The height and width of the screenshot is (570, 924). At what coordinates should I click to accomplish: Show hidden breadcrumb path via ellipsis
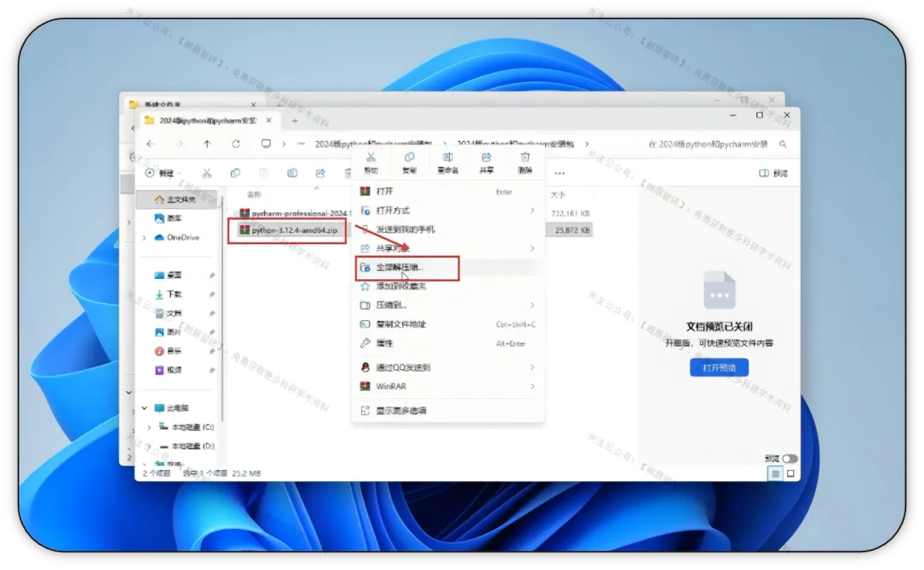pyautogui.click(x=301, y=144)
